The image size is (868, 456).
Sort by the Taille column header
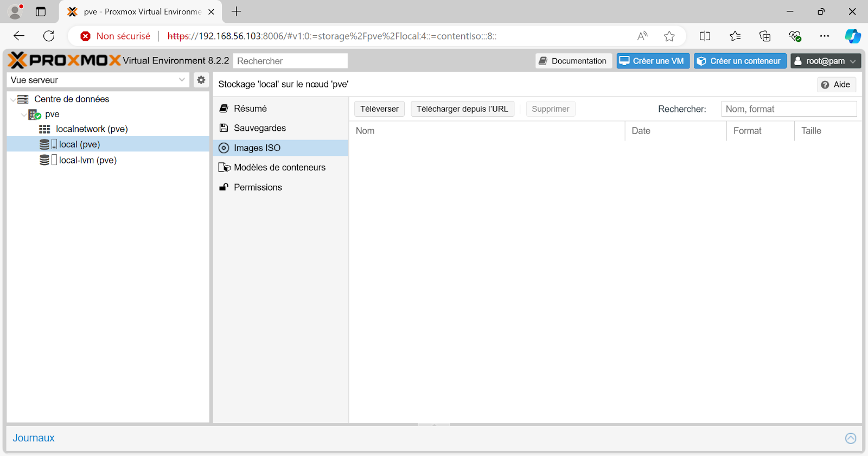point(828,131)
